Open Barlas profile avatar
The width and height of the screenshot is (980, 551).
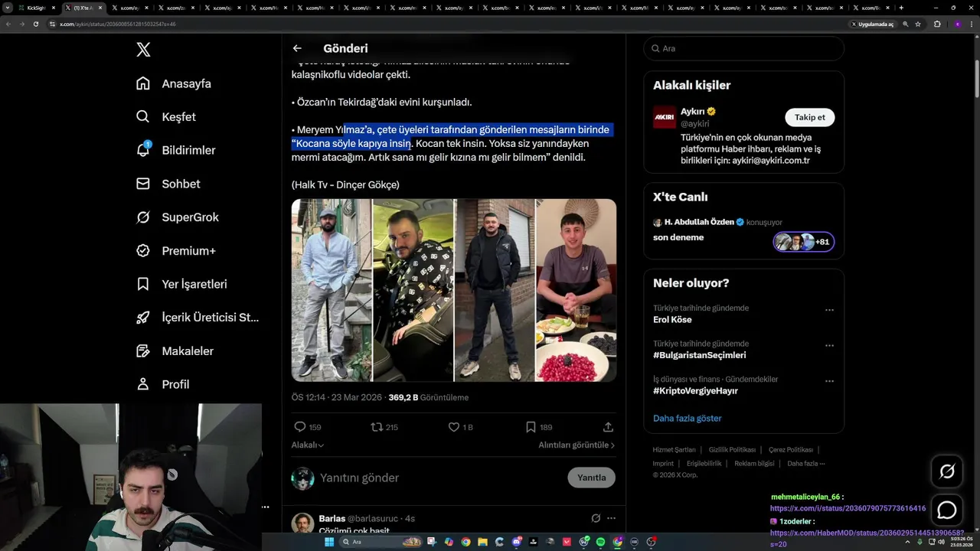click(302, 523)
